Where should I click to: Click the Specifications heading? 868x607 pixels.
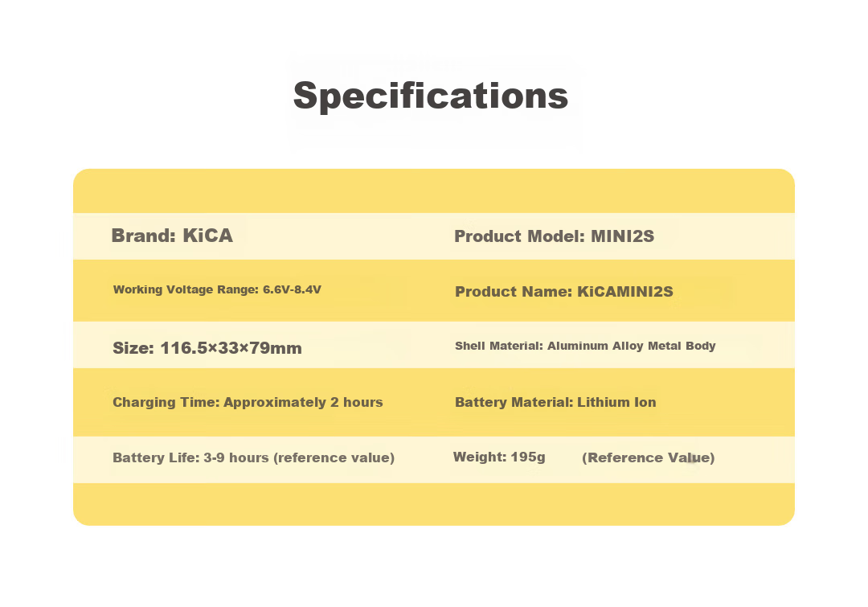point(431,96)
